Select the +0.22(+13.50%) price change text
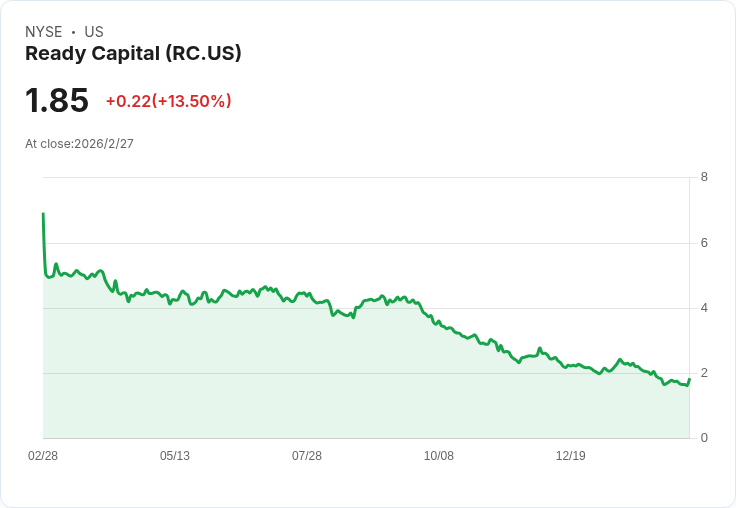 point(168,101)
